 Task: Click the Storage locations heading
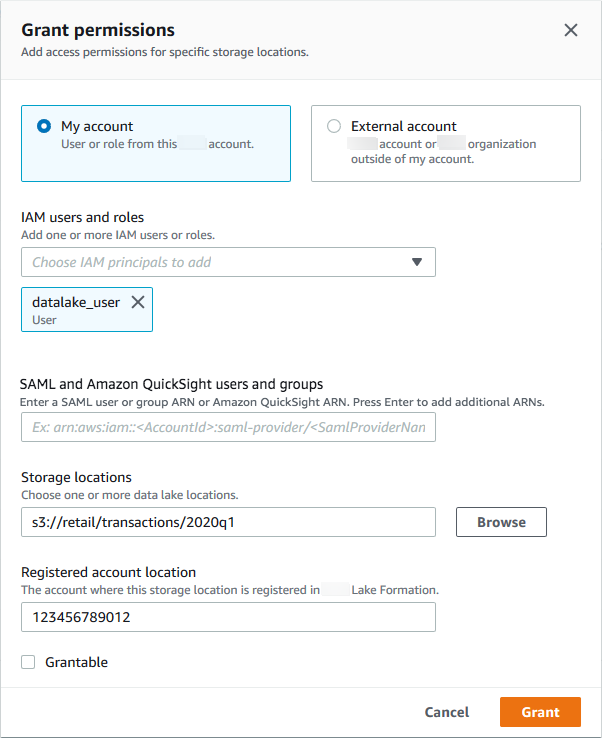tap(76, 477)
